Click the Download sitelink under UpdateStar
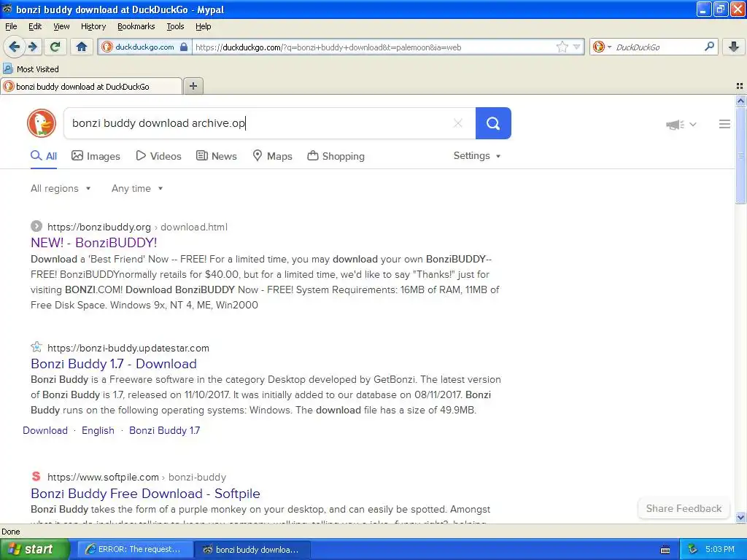Image resolution: width=747 pixels, height=560 pixels. (x=45, y=430)
